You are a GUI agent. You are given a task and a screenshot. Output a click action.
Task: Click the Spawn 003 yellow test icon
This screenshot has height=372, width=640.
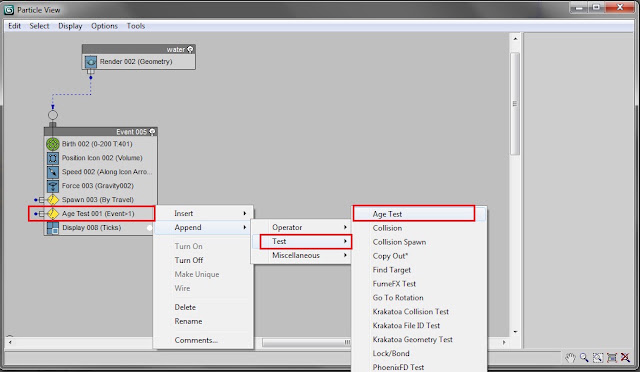pos(53,200)
